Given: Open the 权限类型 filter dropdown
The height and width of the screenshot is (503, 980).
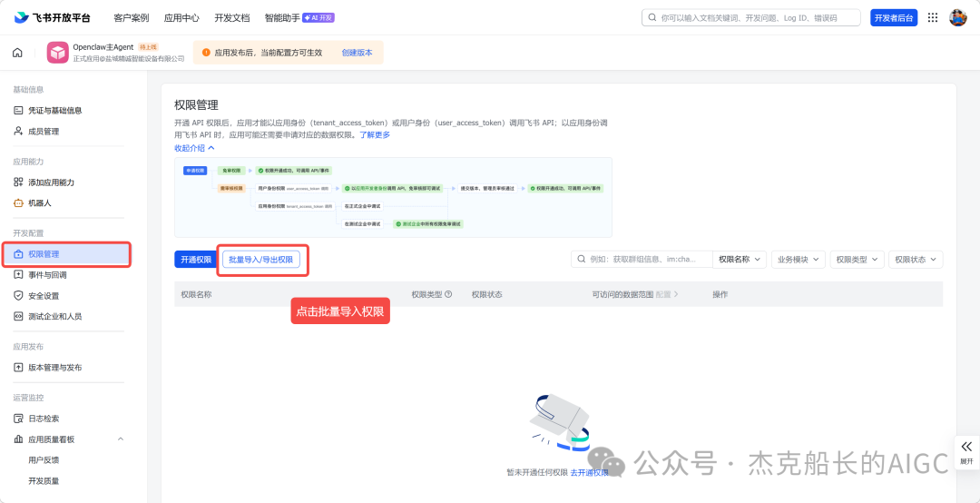Looking at the screenshot, I should pos(857,259).
